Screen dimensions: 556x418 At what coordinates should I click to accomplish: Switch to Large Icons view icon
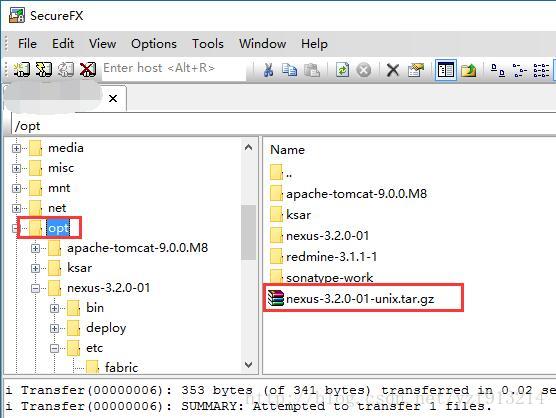(497, 70)
